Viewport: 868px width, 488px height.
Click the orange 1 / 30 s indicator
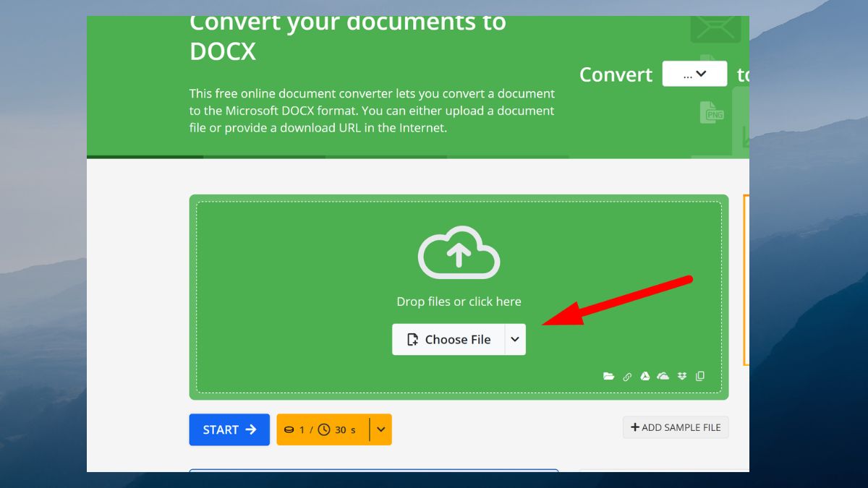click(x=323, y=429)
